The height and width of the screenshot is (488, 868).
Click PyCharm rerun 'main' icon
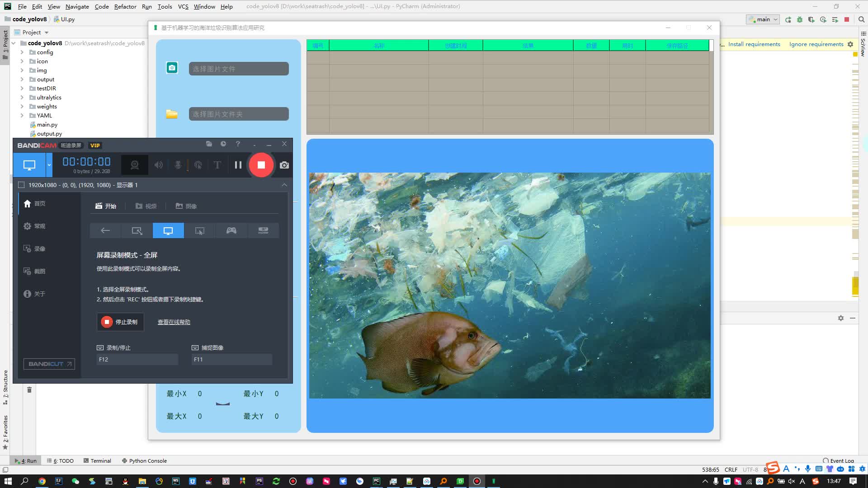[x=788, y=19]
